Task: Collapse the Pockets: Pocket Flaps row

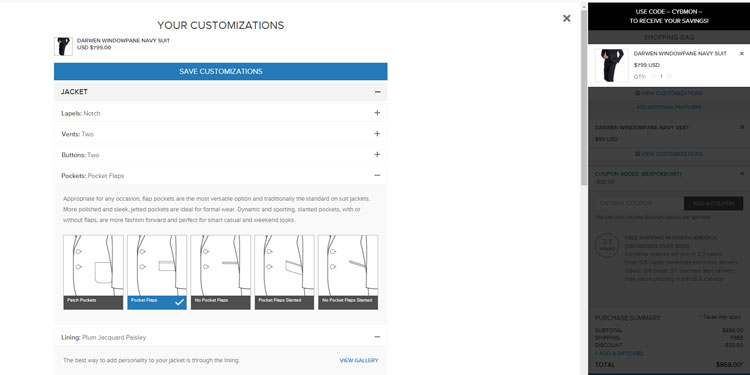Action: pyautogui.click(x=221, y=176)
